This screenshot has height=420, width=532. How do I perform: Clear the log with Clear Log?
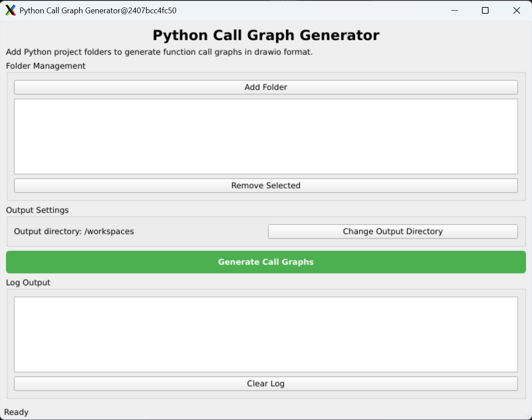266,384
